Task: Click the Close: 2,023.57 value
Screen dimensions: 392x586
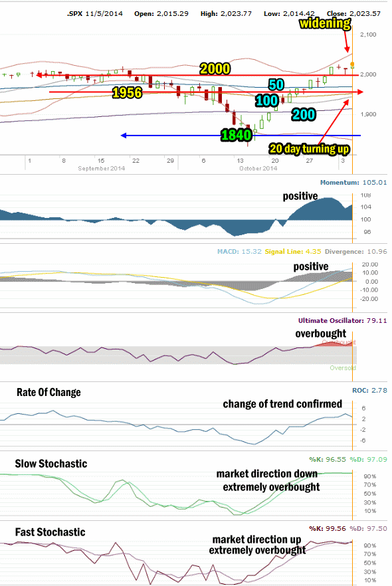Action: [353, 14]
